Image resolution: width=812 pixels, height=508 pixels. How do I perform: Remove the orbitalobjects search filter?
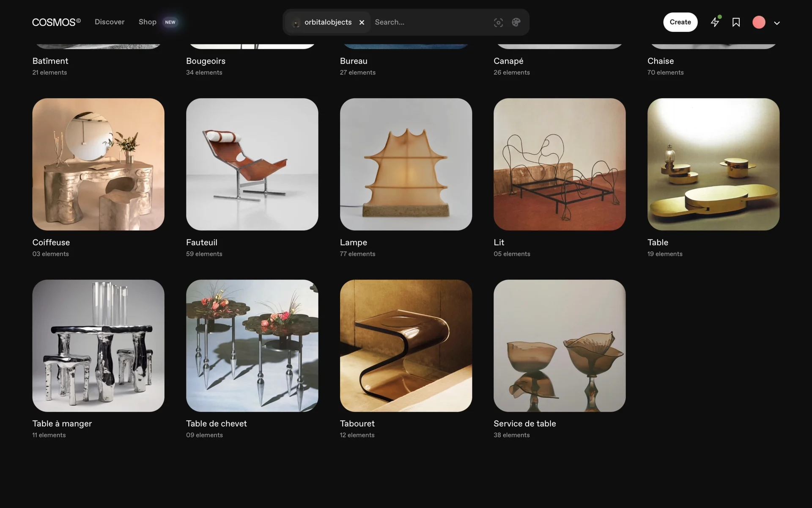pyautogui.click(x=362, y=22)
